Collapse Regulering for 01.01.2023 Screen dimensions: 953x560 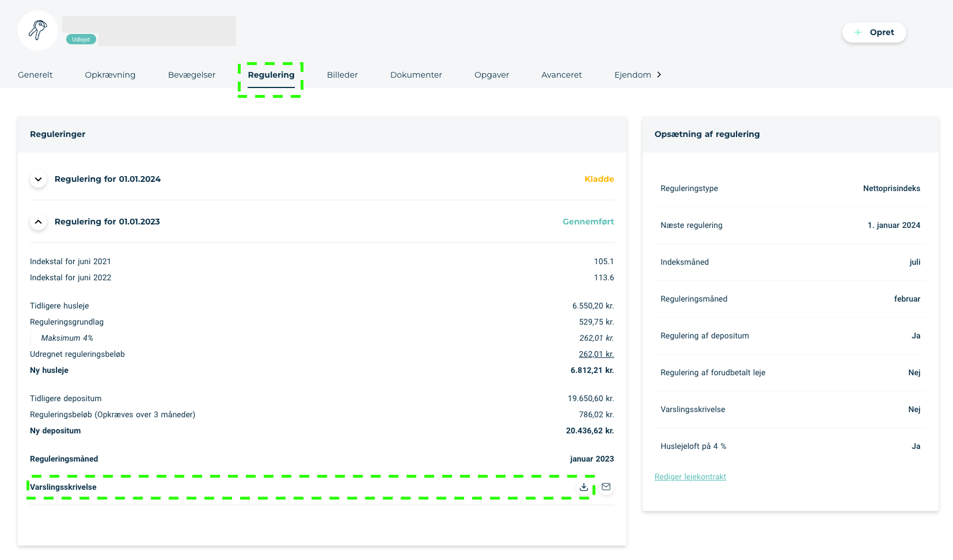point(38,222)
